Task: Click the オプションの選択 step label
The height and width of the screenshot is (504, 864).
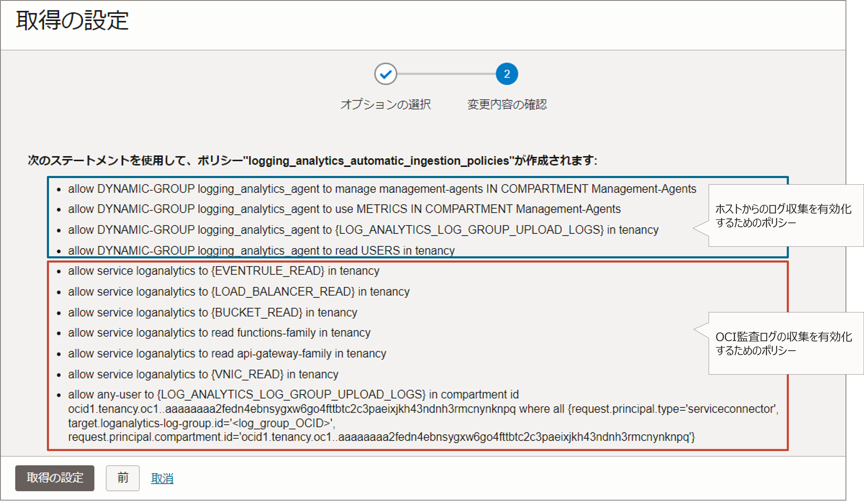Action: 385,104
